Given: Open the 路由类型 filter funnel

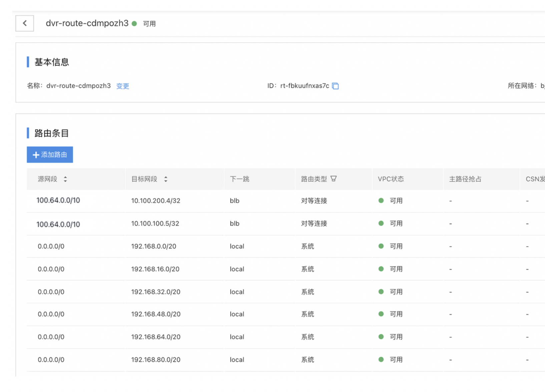Looking at the screenshot, I should coord(334,179).
